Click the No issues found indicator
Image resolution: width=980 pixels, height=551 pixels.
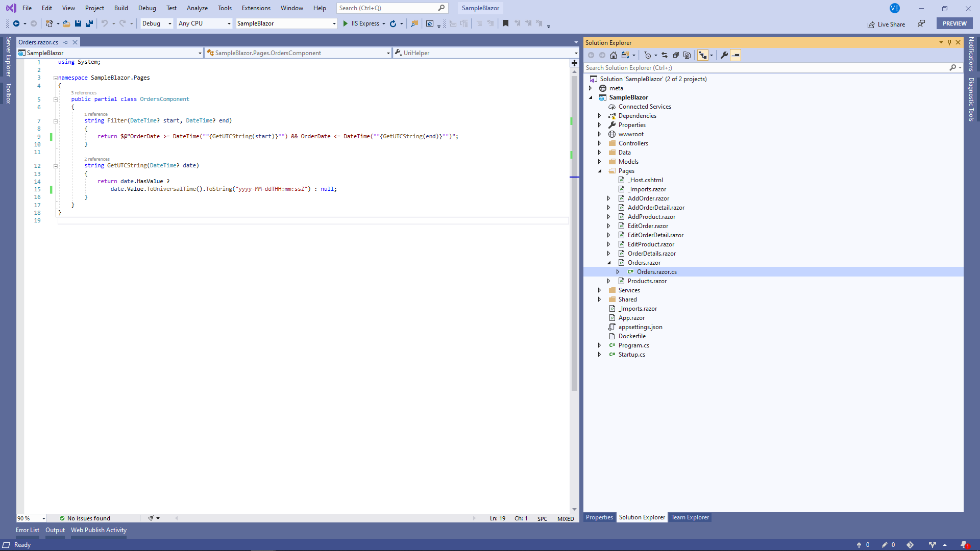click(x=85, y=518)
